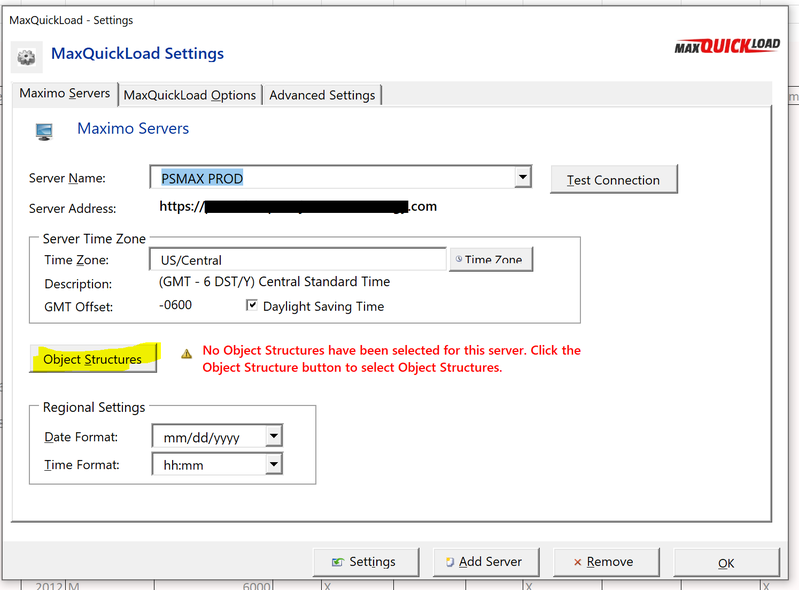799x590 pixels.
Task: Open Object Structures selection
Action: [93, 359]
